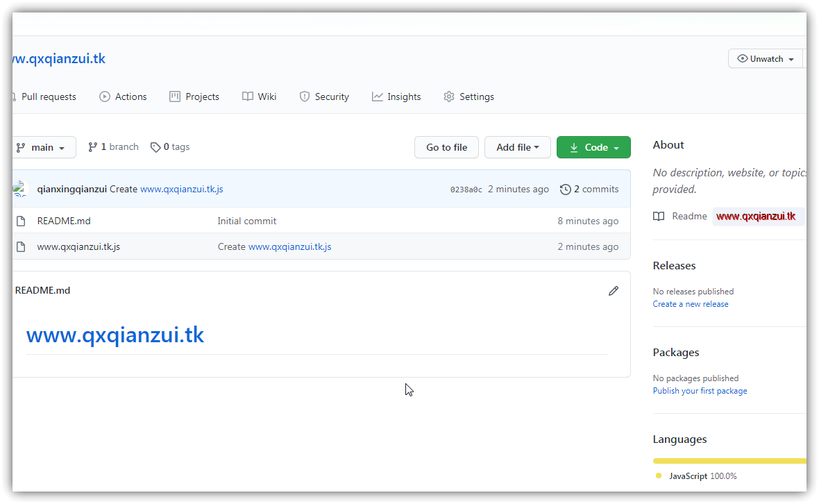This screenshot has height=504, width=819.
Task: Click the Go to file button
Action: [x=446, y=147]
